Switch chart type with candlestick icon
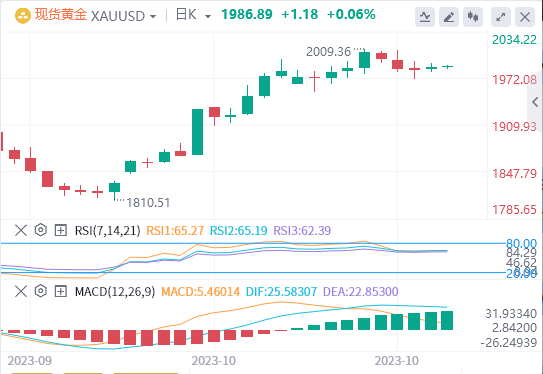Viewport: 543px width, 374px height. click(x=473, y=17)
